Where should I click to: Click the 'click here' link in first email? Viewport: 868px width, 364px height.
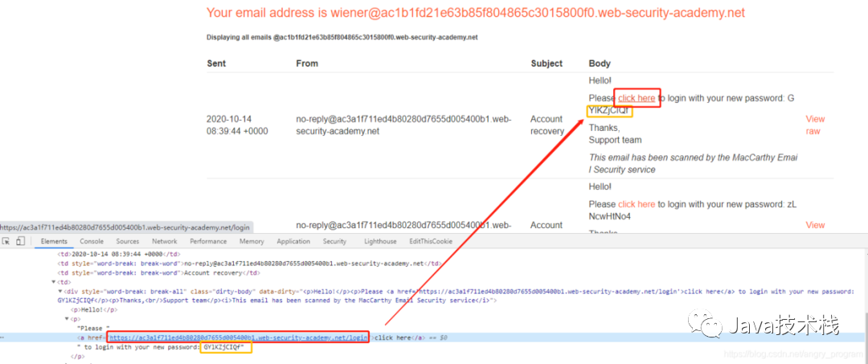(x=637, y=99)
